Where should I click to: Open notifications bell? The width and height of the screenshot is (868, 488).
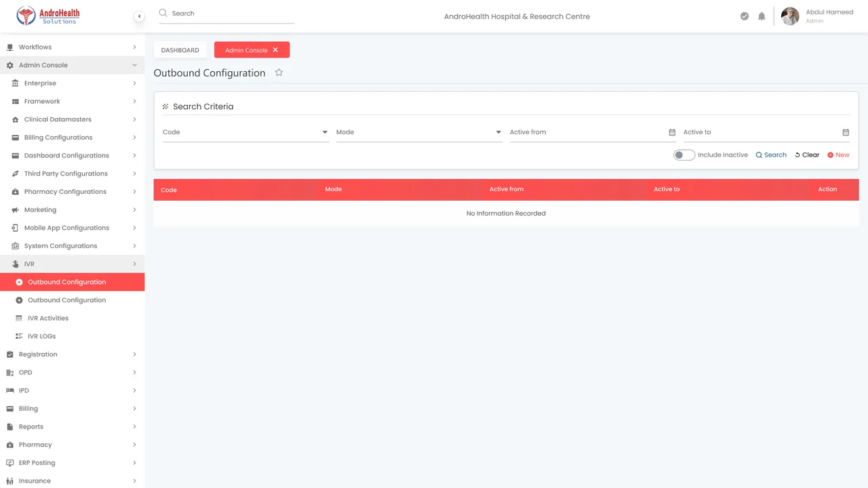[762, 16]
